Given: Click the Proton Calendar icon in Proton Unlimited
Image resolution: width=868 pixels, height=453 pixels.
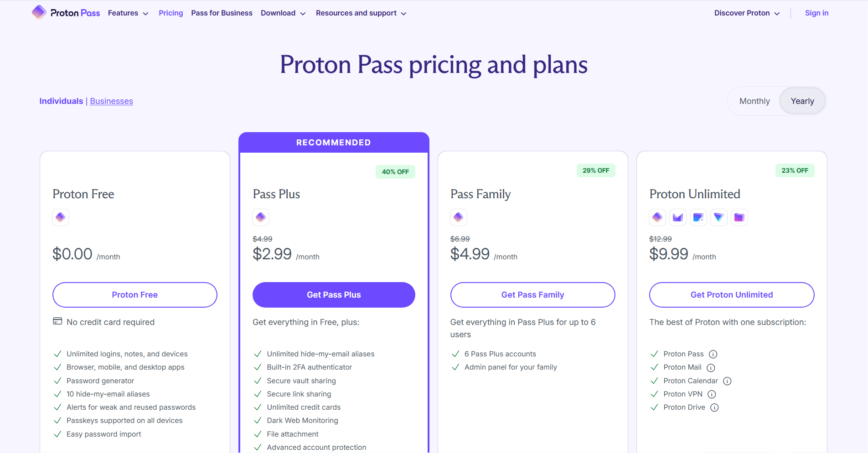Looking at the screenshot, I should (x=698, y=217).
